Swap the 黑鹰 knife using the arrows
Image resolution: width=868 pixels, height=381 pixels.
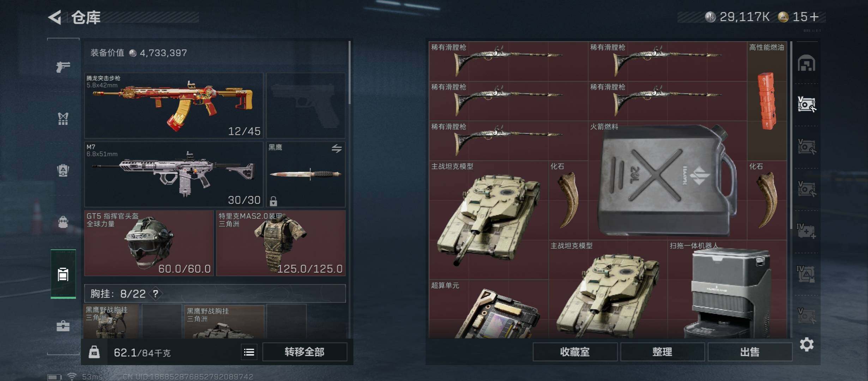click(337, 149)
